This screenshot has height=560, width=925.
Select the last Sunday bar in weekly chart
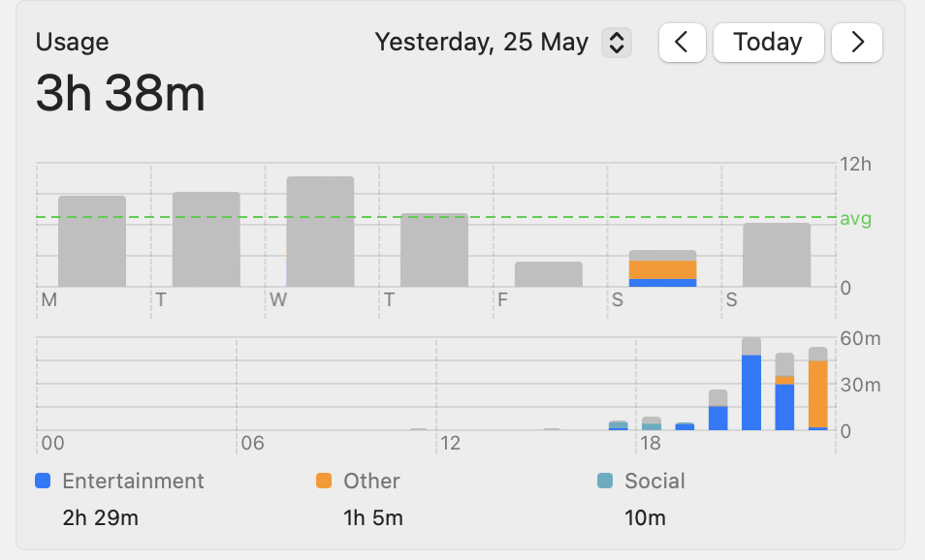tap(777, 255)
